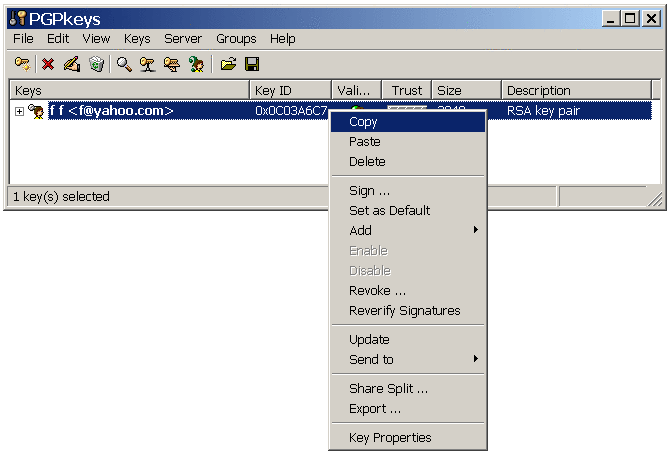Click the export keys floppy disk icon
The image size is (671, 457).
[252, 64]
